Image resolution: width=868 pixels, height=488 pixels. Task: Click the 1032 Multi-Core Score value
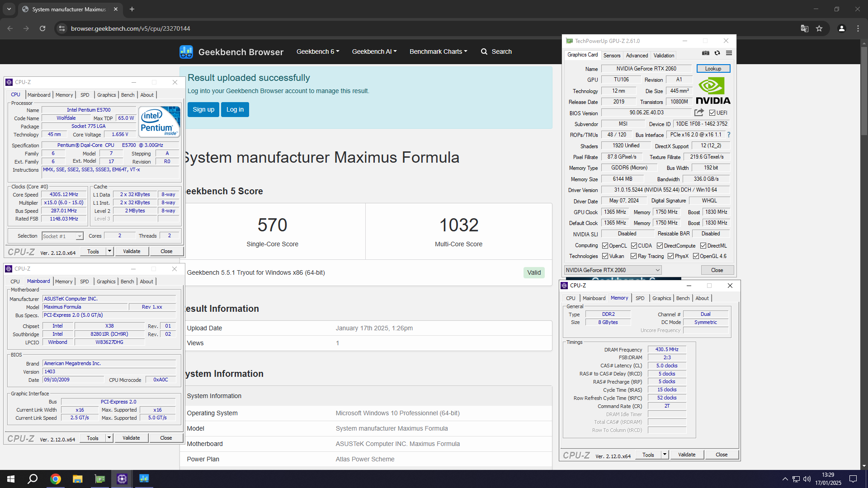pos(459,225)
